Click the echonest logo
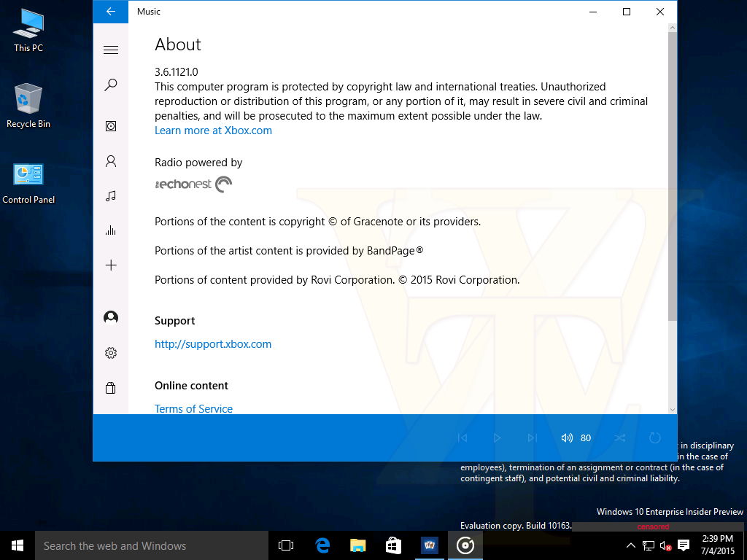The width and height of the screenshot is (747, 560). (193, 184)
